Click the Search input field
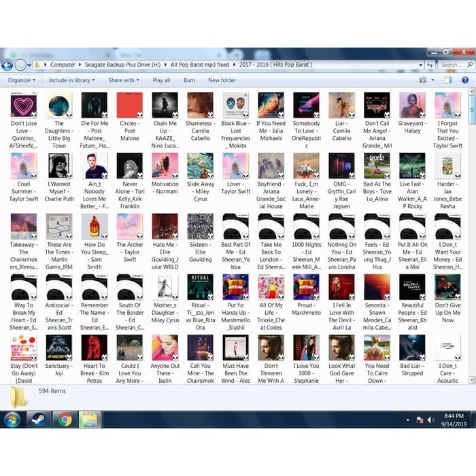Screen dimensions: 476x476 [449, 65]
